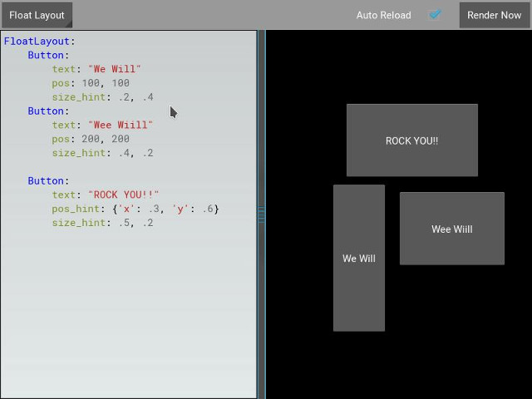Click the size_hint: .5, .2 code line
The image size is (532, 399).
coord(102,223)
